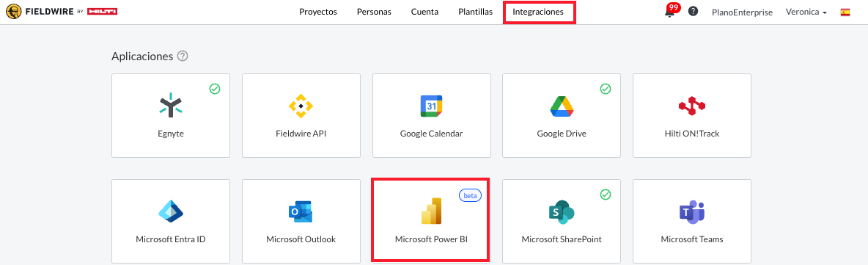Open the Google Calendar integration
The height and width of the screenshot is (265, 868).
[x=431, y=115]
